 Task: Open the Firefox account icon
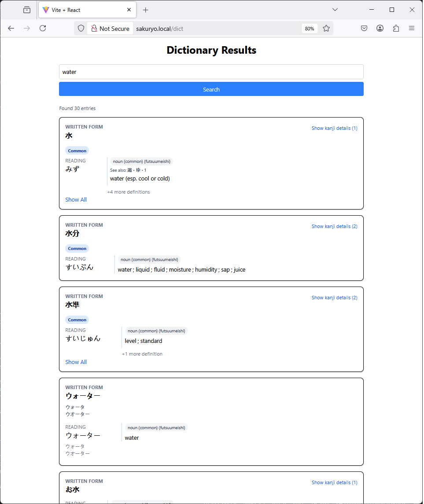(x=380, y=28)
